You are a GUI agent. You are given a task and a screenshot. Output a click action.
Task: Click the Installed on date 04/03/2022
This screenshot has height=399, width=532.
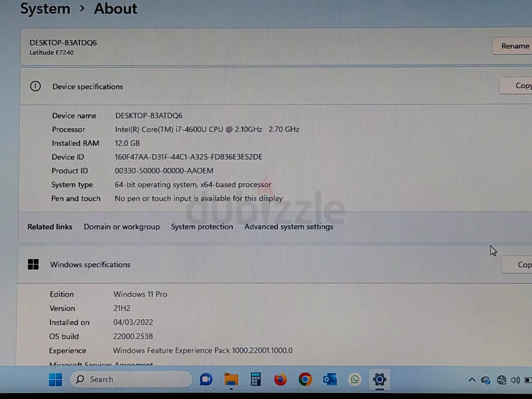pyautogui.click(x=133, y=322)
